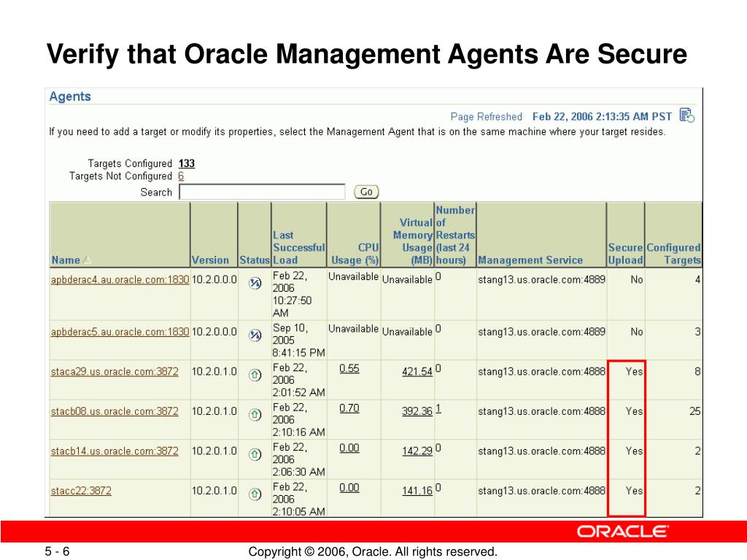
Task: Sort by Last Successful Load header
Action: coord(298,248)
